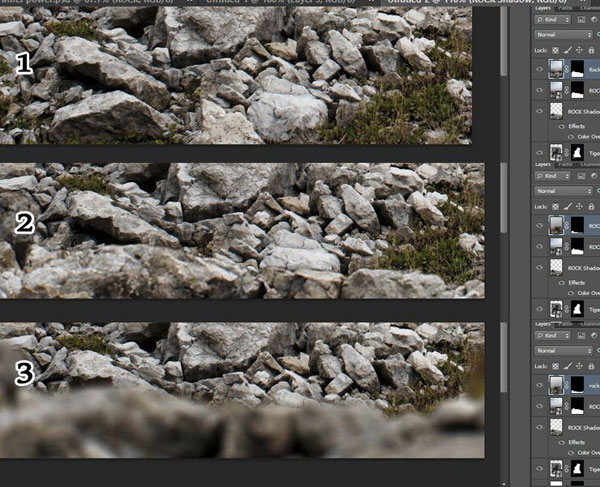The height and width of the screenshot is (487, 600).
Task: Hide Tiger layer in image 3 panel
Action: [x=540, y=469]
